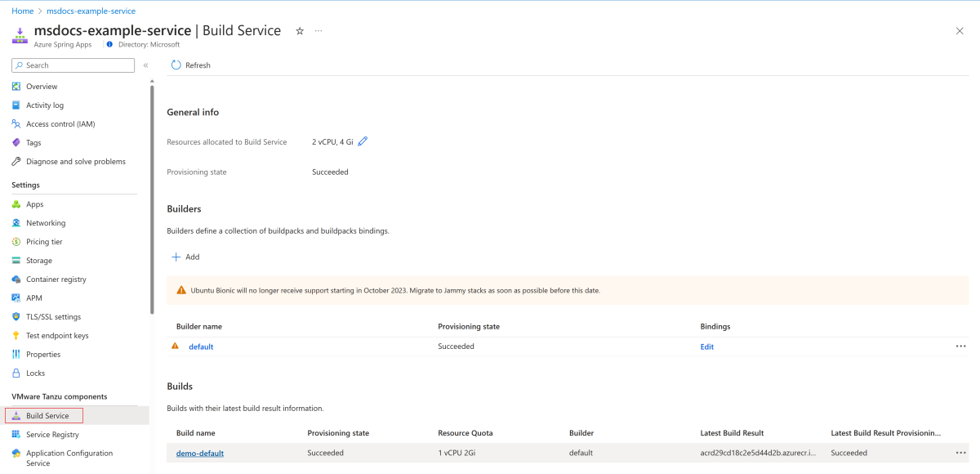
Task: Click the Diagnose wrench icon
Action: [16, 162]
